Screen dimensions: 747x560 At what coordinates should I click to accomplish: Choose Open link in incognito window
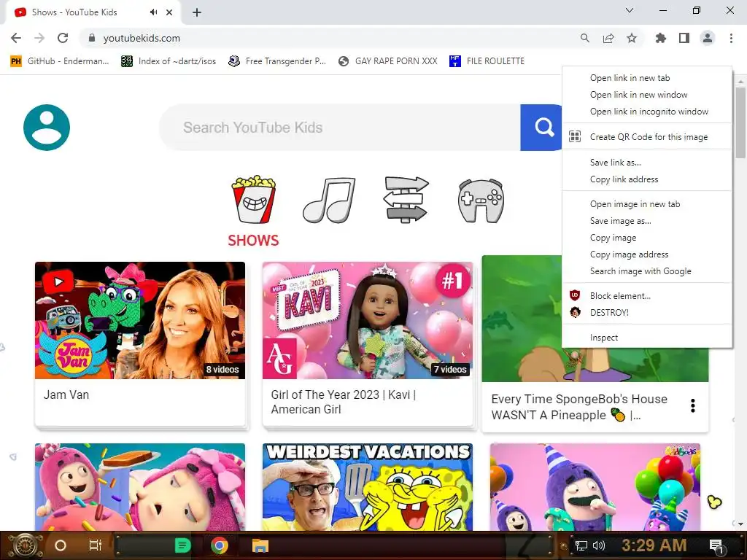(x=647, y=112)
